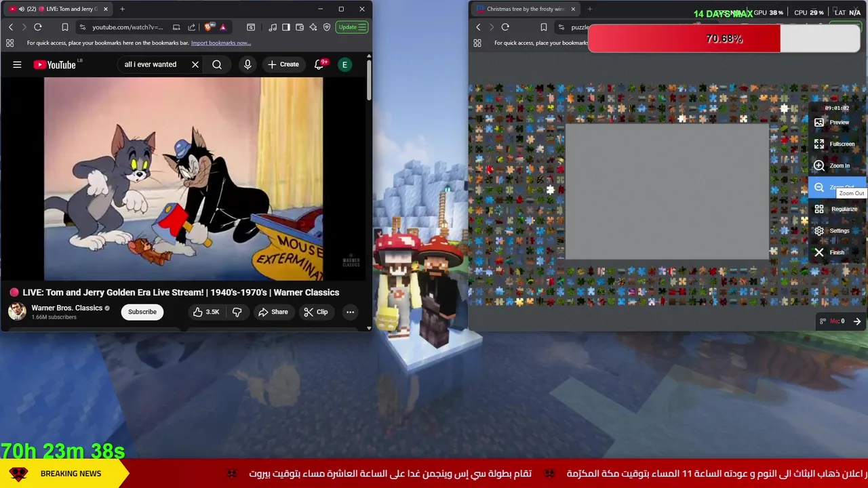Image resolution: width=868 pixels, height=488 pixels.
Task: Open the Brave Wallet icon
Action: [300, 27]
